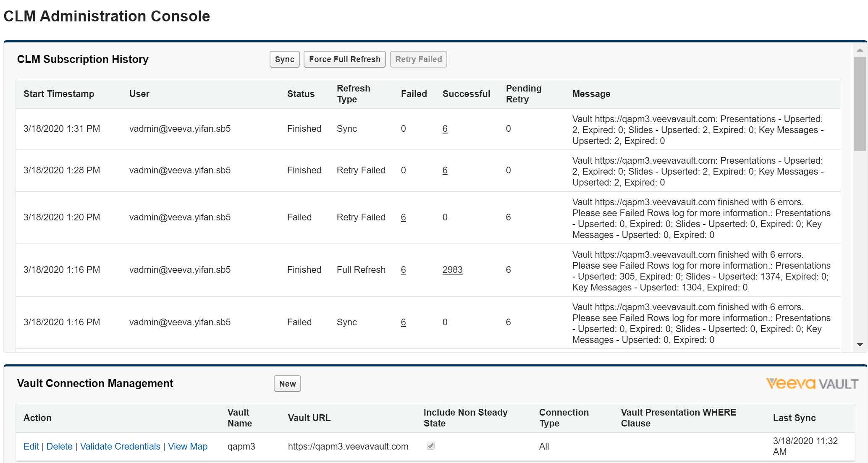The image size is (868, 463).
Task: Open successful count for 1:31 PM sync
Action: tap(445, 129)
